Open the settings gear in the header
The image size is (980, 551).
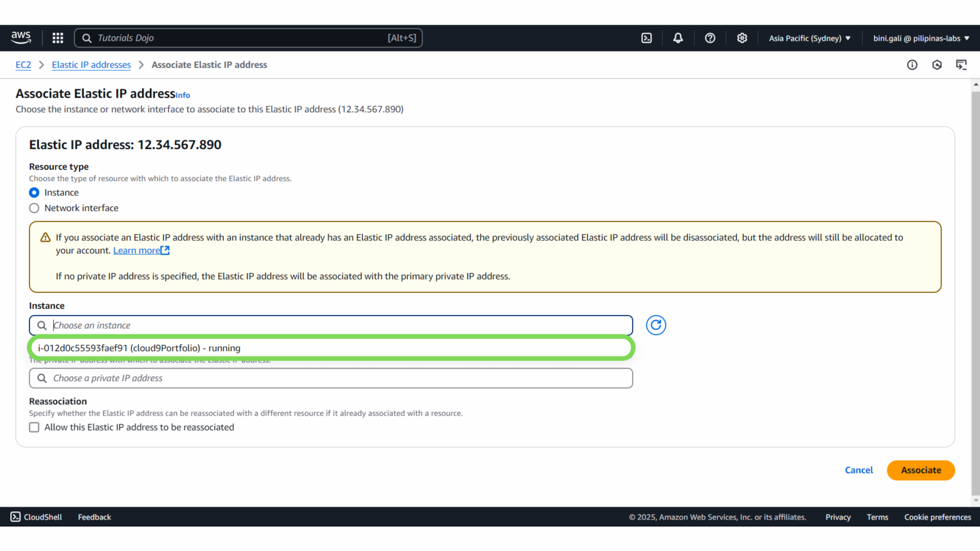pyautogui.click(x=742, y=38)
